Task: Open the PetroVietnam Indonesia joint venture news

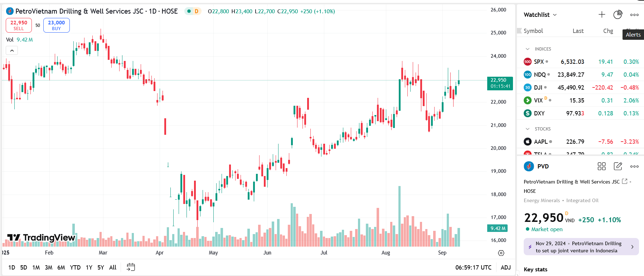Action: tap(581, 247)
